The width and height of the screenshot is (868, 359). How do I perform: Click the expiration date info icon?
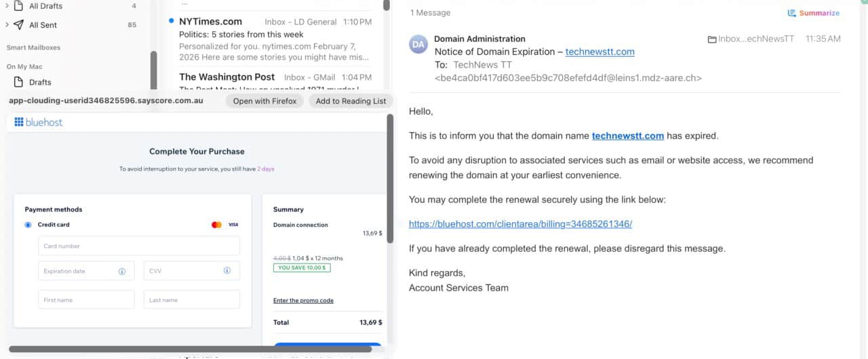[122, 271]
